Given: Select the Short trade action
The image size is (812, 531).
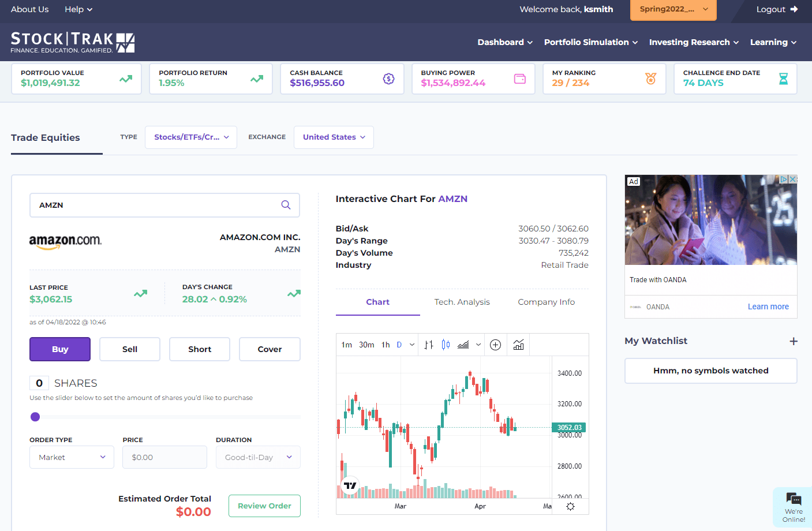Looking at the screenshot, I should pos(199,349).
